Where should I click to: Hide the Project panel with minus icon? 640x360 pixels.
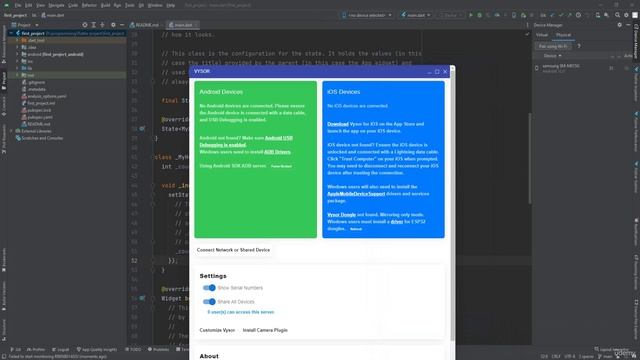tap(122, 25)
